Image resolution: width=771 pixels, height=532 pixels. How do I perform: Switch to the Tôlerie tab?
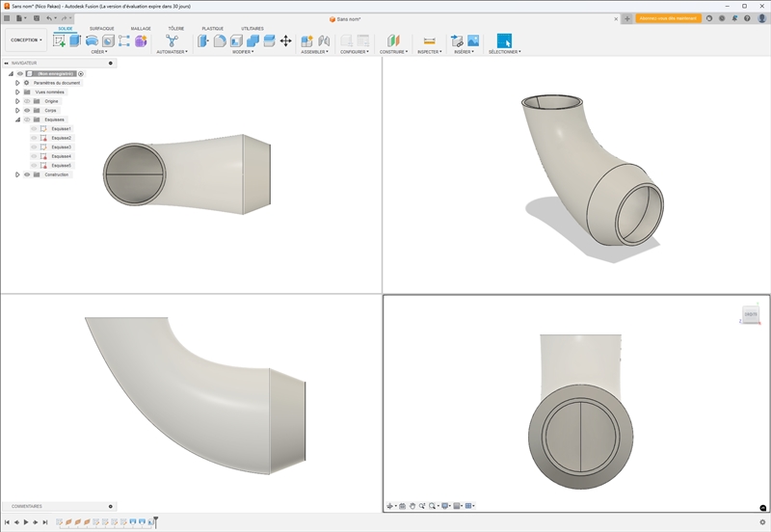[176, 29]
